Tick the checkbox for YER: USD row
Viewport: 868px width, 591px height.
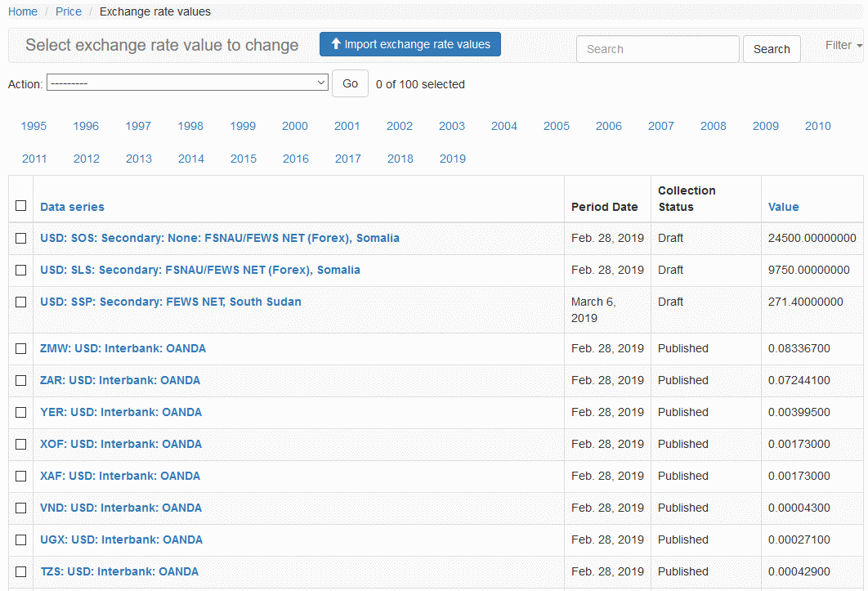click(21, 412)
